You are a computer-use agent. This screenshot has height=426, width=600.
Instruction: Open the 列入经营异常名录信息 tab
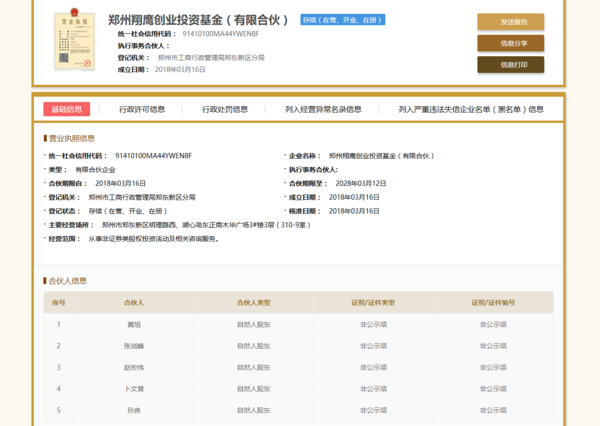pos(323,109)
